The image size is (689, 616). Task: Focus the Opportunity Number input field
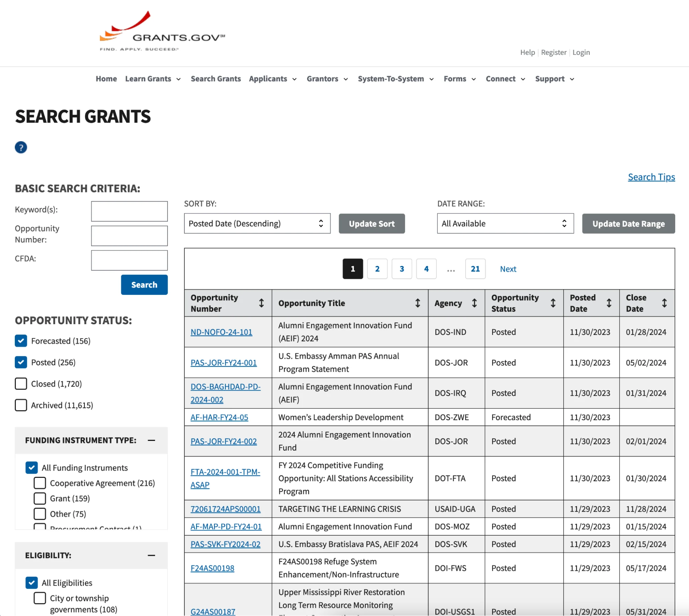(129, 236)
